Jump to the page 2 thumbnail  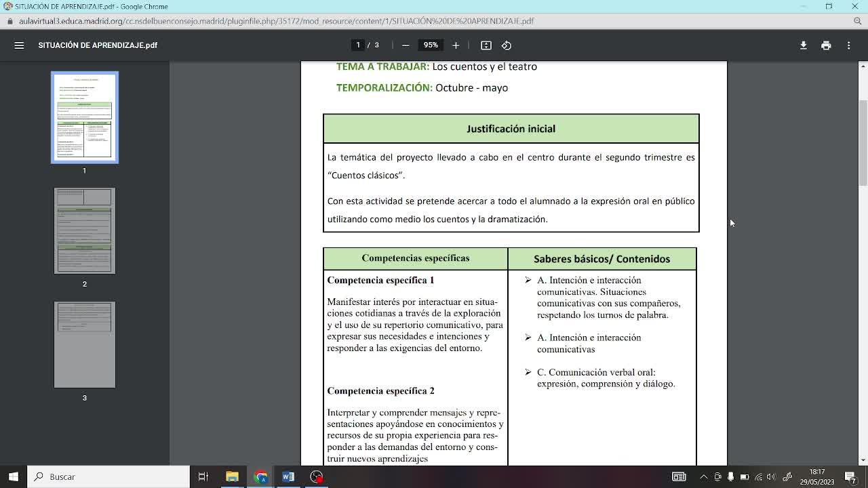[85, 231]
